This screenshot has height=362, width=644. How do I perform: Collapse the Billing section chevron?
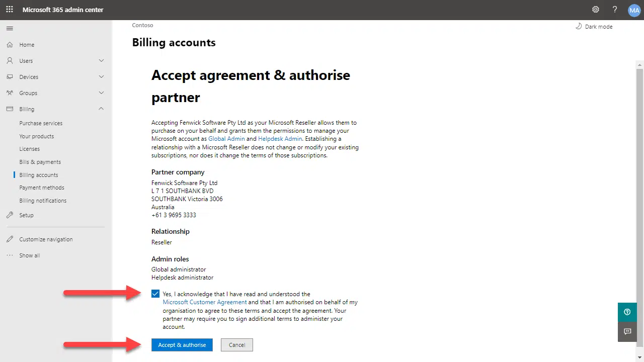pyautogui.click(x=101, y=109)
